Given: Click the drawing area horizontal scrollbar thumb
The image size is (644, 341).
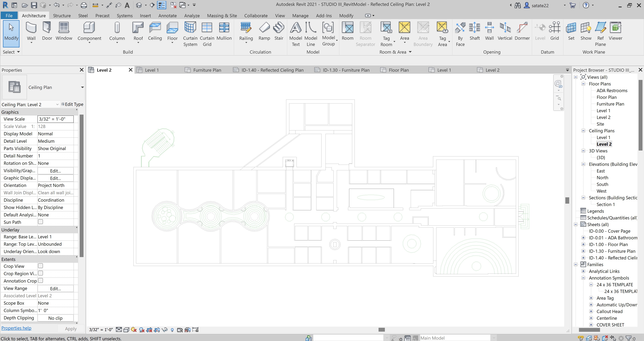Looking at the screenshot, I should coord(382,329).
